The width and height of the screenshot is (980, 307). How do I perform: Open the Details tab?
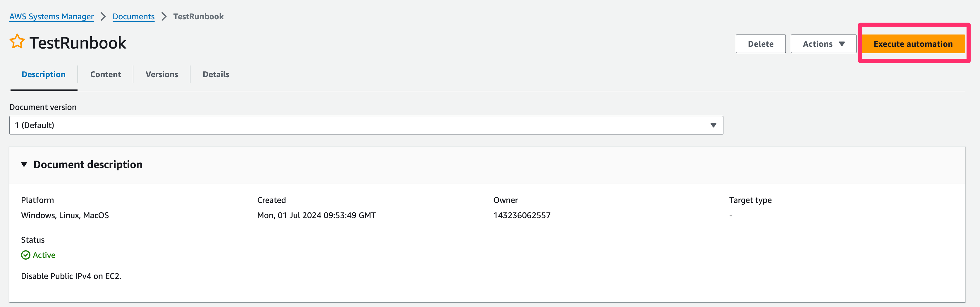pos(216,75)
